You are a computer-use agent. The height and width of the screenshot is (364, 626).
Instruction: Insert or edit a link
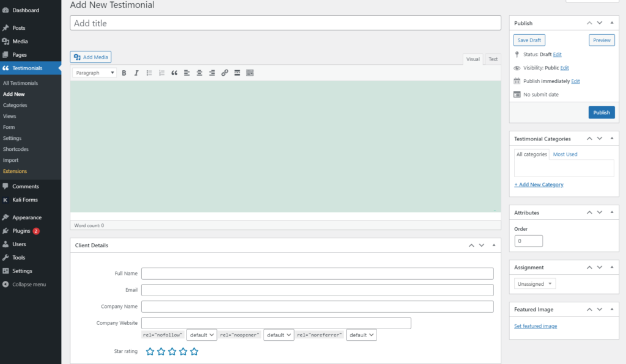click(225, 73)
